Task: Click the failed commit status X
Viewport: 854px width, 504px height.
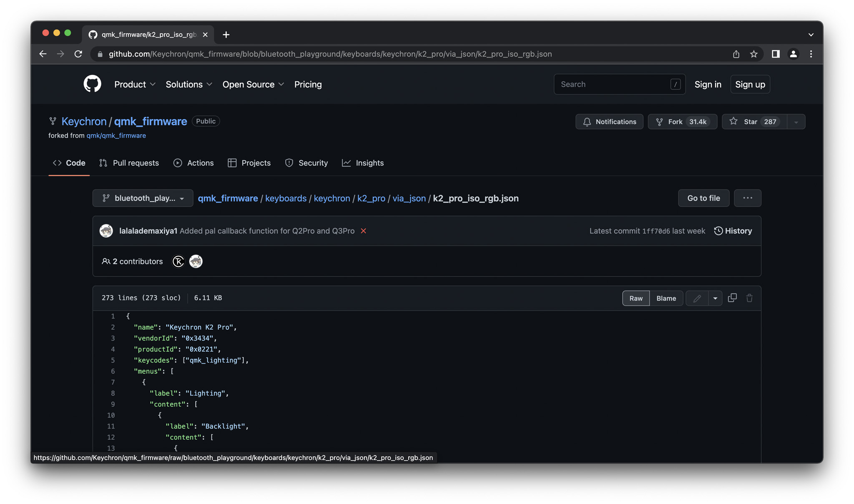Action: point(363,231)
